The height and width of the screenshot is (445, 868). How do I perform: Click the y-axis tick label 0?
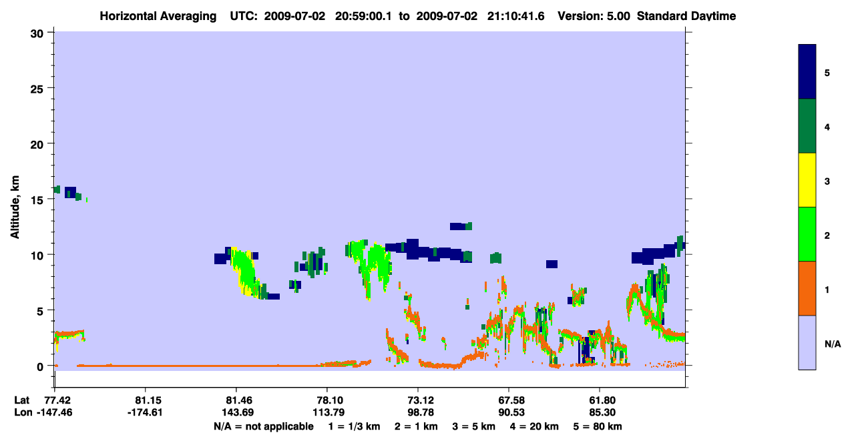coord(41,366)
